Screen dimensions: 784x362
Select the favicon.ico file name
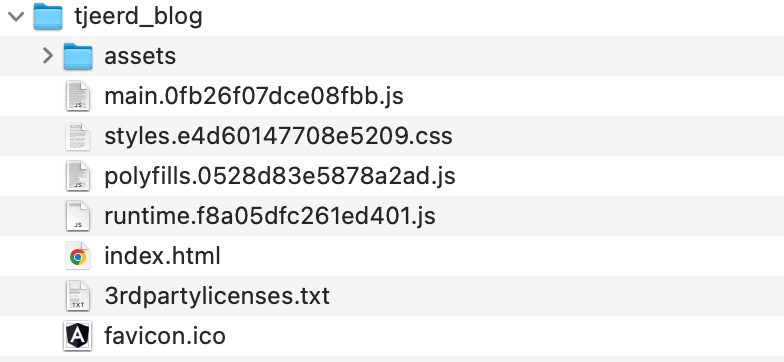click(x=165, y=336)
